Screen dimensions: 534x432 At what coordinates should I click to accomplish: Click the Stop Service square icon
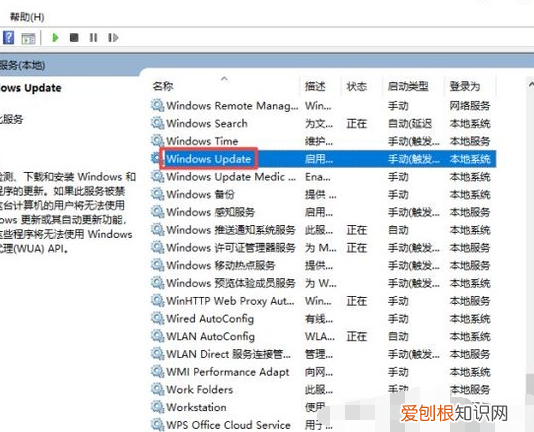74,37
